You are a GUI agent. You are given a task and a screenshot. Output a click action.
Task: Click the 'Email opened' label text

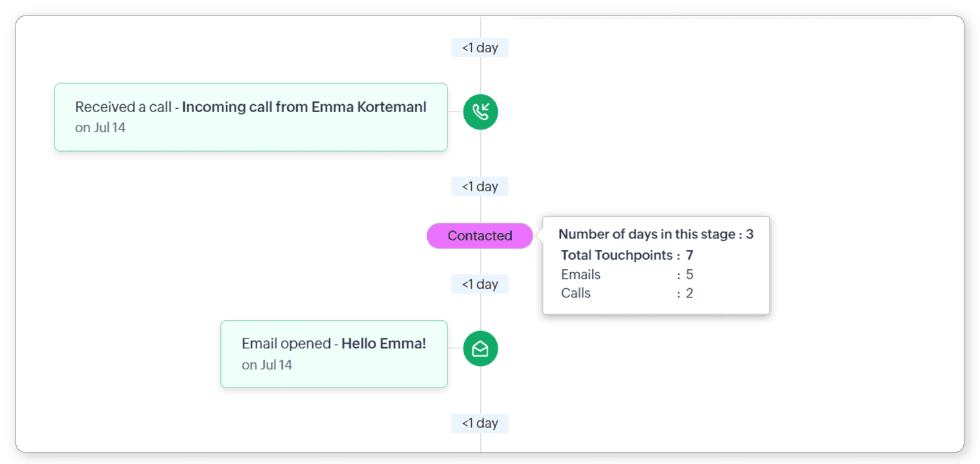coord(285,344)
